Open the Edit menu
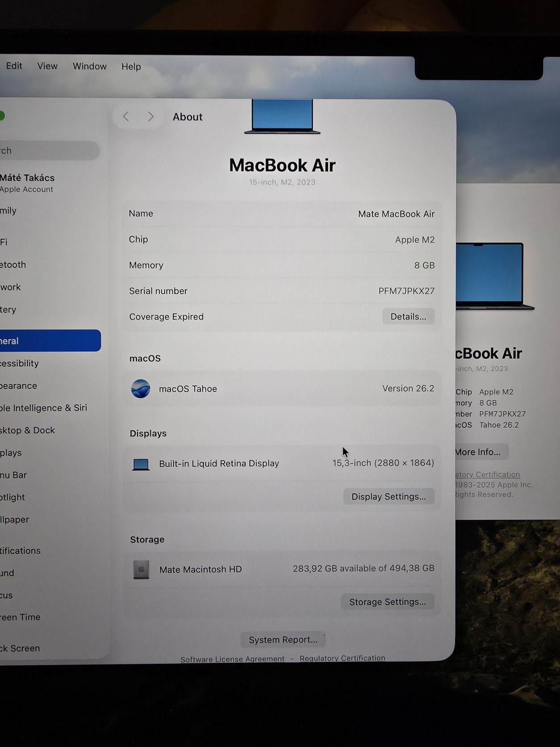 click(x=14, y=66)
